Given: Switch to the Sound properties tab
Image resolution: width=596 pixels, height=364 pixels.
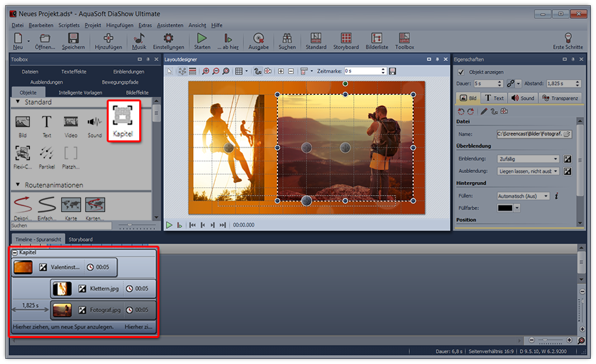Looking at the screenshot, I should [522, 98].
